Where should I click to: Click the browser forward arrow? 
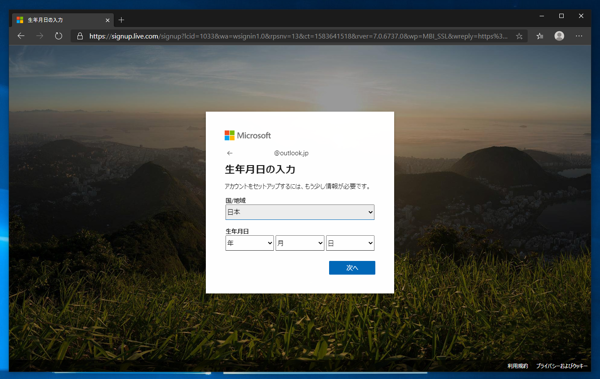(x=40, y=36)
